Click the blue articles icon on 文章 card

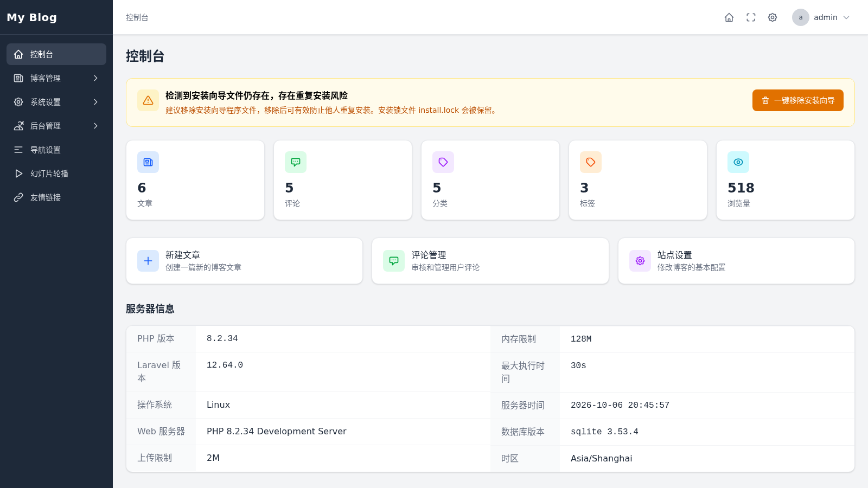pyautogui.click(x=148, y=162)
